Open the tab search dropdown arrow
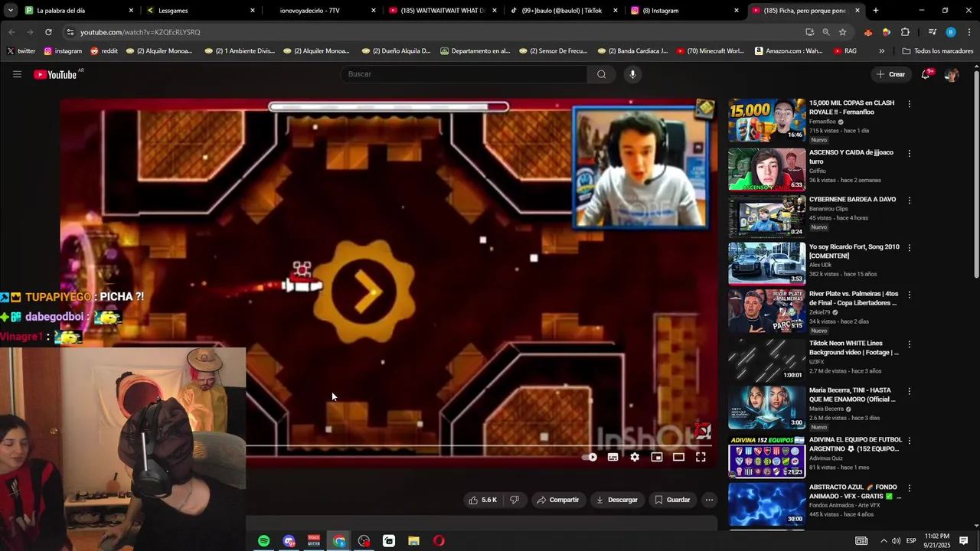This screenshot has height=551, width=980. (x=10, y=11)
